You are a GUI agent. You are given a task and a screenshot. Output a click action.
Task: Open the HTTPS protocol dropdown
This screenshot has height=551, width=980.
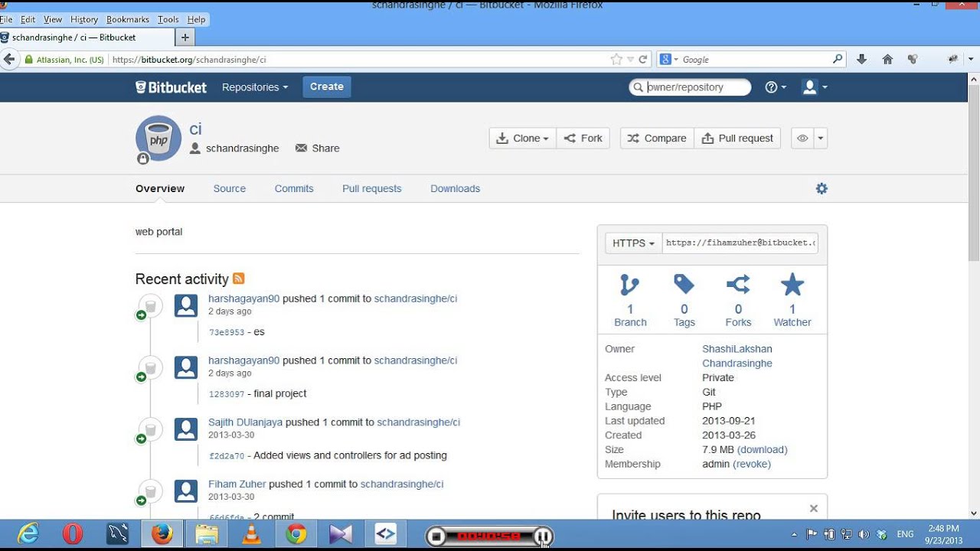point(634,243)
